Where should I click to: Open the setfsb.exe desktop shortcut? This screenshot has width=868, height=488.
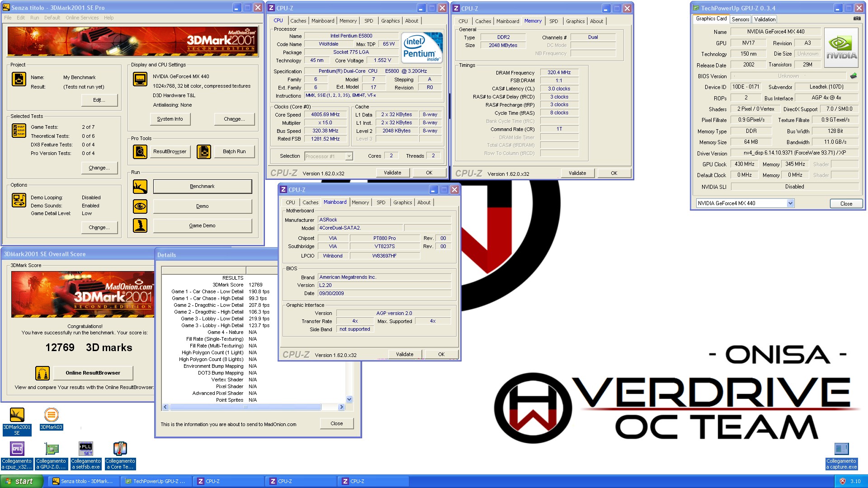tap(86, 455)
